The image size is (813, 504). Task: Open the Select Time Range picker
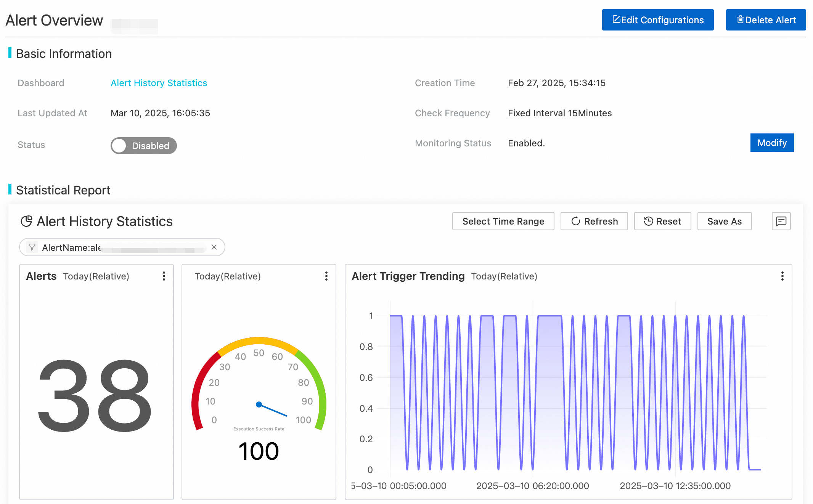point(503,221)
